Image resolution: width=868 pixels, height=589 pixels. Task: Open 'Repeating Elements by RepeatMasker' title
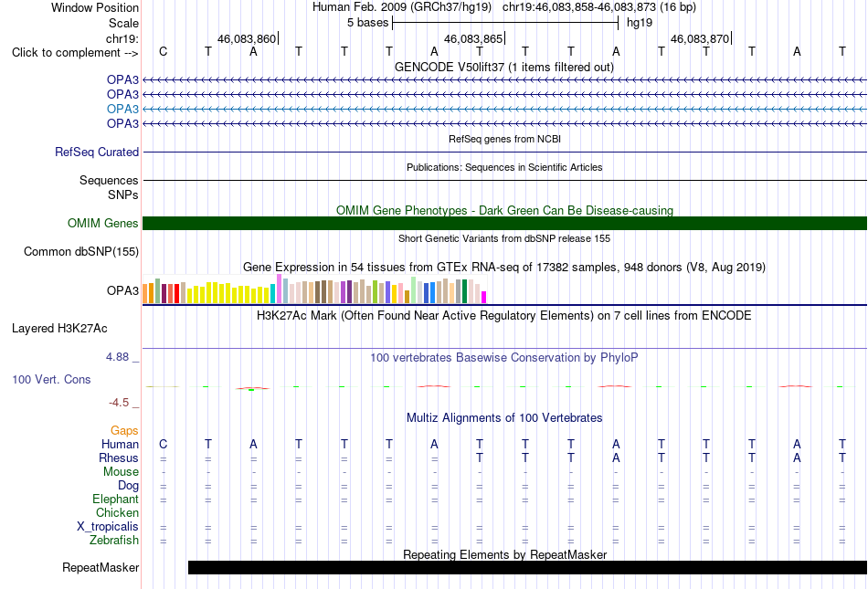click(504, 554)
